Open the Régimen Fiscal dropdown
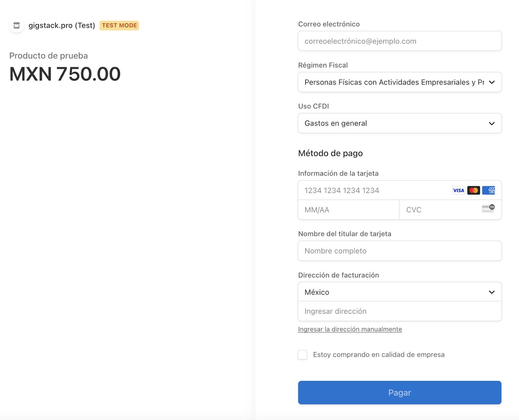Image resolution: width=519 pixels, height=420 pixels. click(x=400, y=82)
